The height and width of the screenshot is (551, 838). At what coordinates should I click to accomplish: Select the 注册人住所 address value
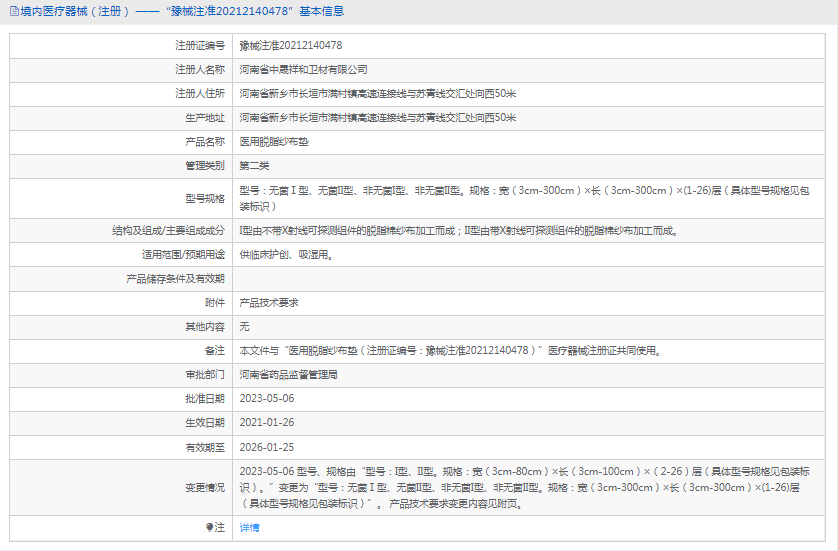pos(377,94)
